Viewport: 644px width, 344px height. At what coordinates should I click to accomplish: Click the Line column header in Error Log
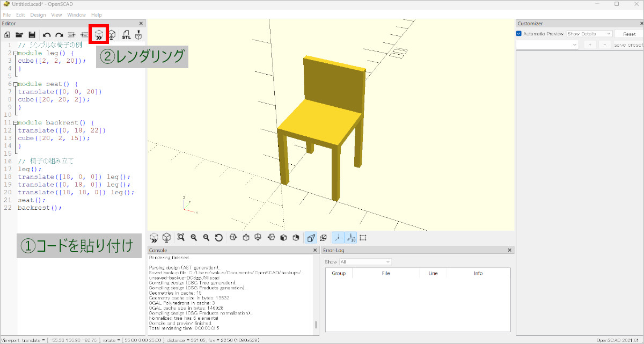click(x=433, y=273)
